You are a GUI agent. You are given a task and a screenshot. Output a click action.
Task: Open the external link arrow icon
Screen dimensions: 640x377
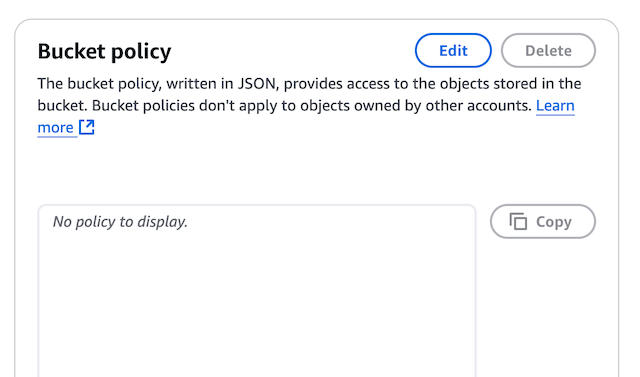click(x=87, y=127)
